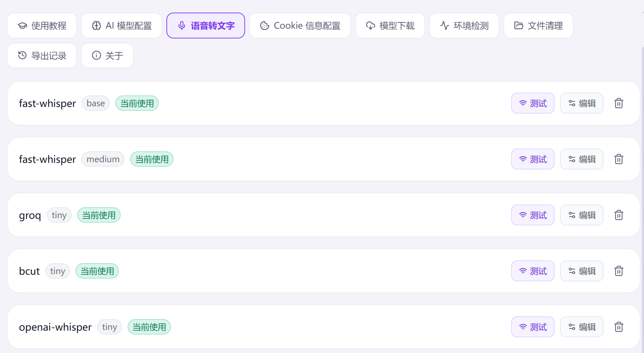Open the 使用教程 tutorial tab

[42, 26]
